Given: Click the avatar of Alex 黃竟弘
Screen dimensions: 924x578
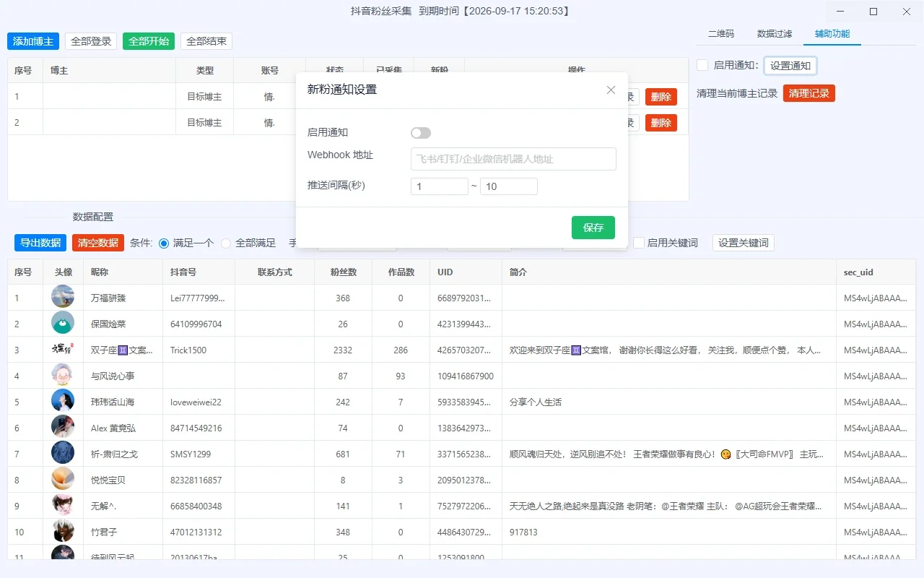Looking at the screenshot, I should [63, 427].
